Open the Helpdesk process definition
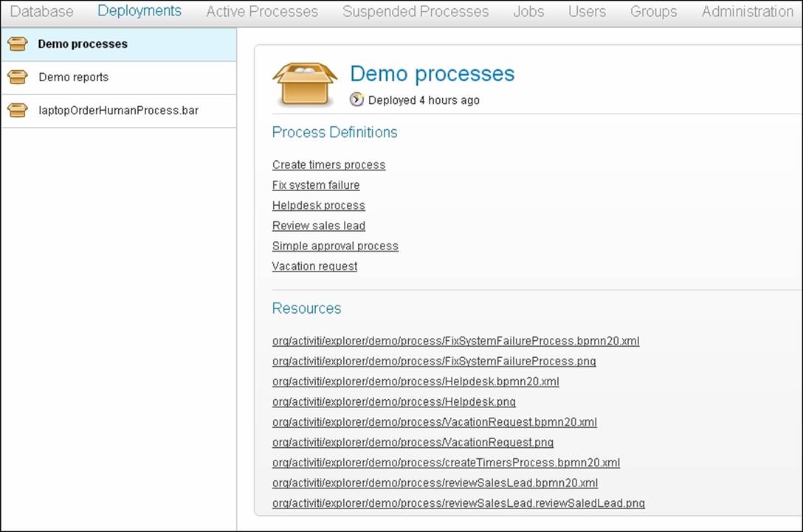Screen dimensions: 803x532 point(318,205)
